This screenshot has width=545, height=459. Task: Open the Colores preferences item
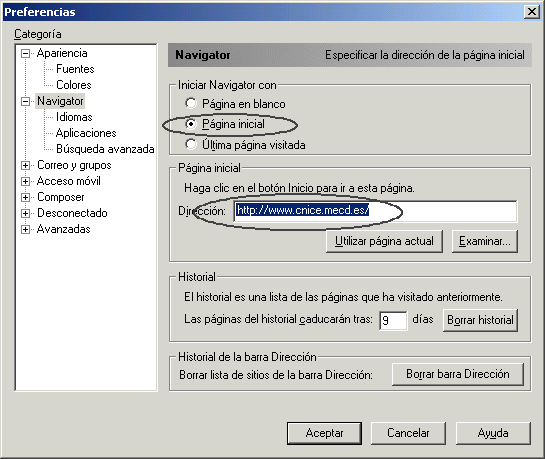[x=74, y=85]
